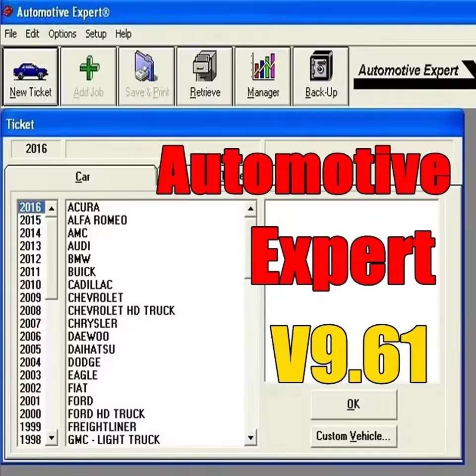Select year 2001 in the list
Image resolution: width=476 pixels, height=476 pixels.
click(31, 401)
